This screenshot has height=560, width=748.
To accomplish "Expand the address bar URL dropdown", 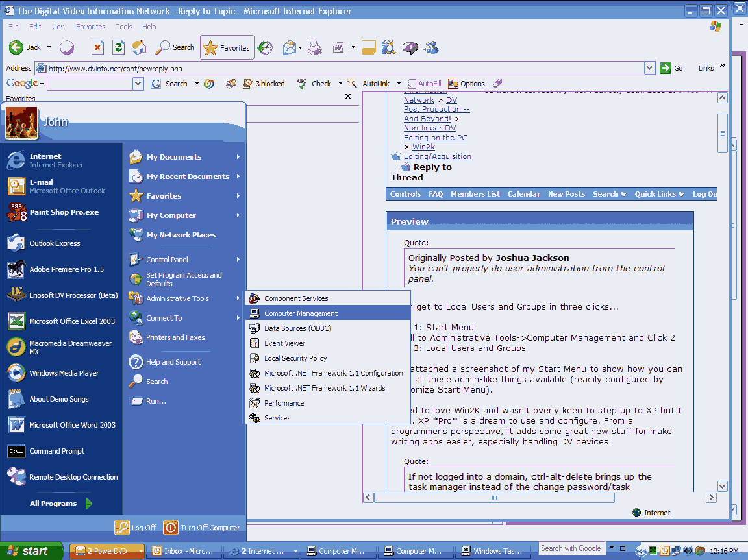I will 649,68.
